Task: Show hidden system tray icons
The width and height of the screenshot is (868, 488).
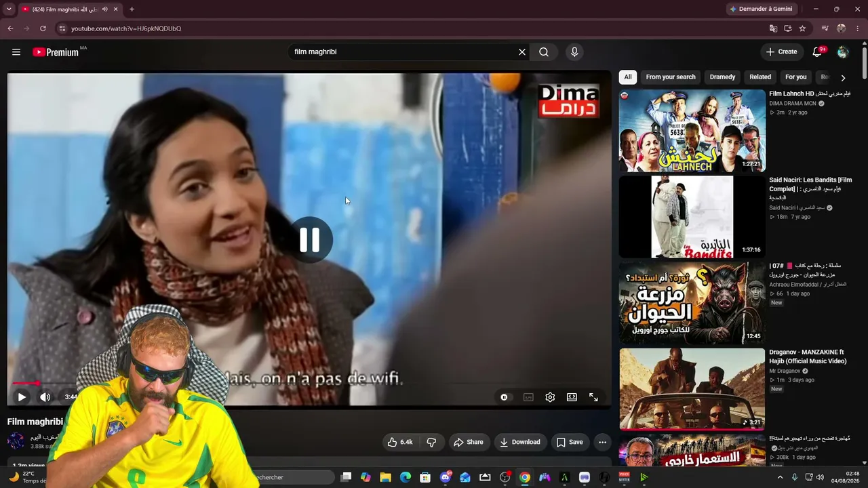Action: [780, 477]
